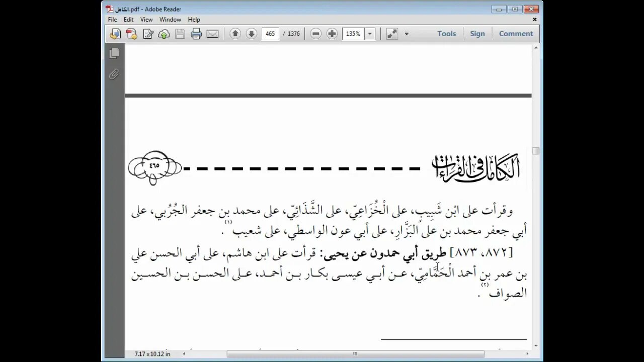Click the Send by email envelope icon
Viewport: 644px width, 362px height.
tap(212, 34)
